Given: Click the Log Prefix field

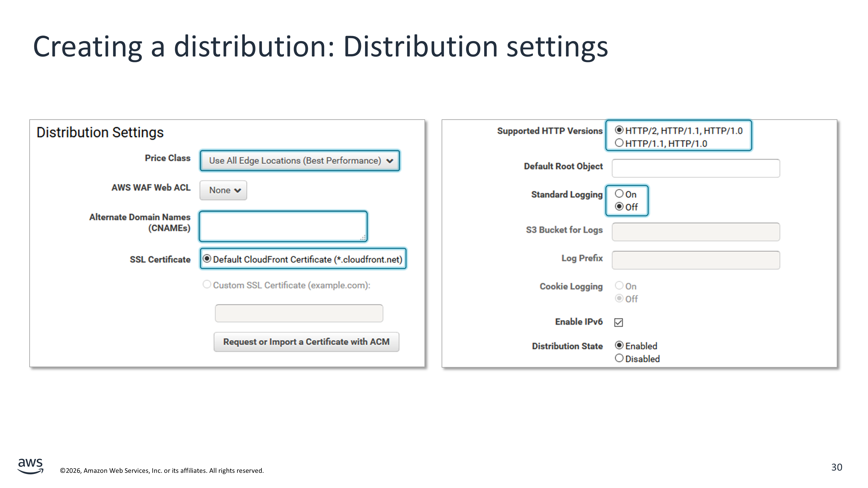Looking at the screenshot, I should pos(695,260).
